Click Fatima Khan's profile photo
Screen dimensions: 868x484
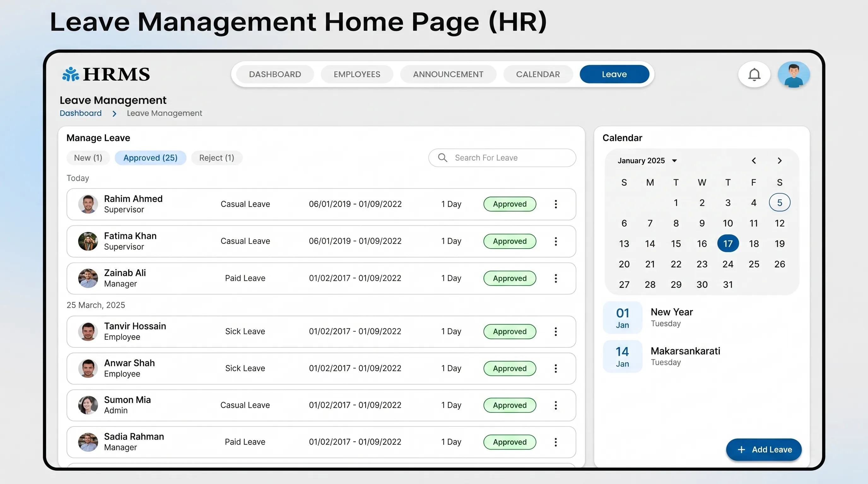(88, 241)
